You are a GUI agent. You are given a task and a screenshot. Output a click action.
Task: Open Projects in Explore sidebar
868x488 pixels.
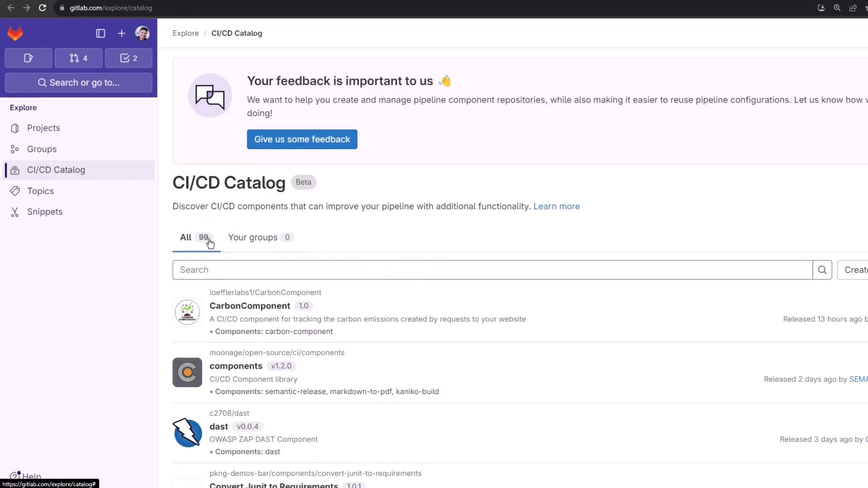coord(43,128)
